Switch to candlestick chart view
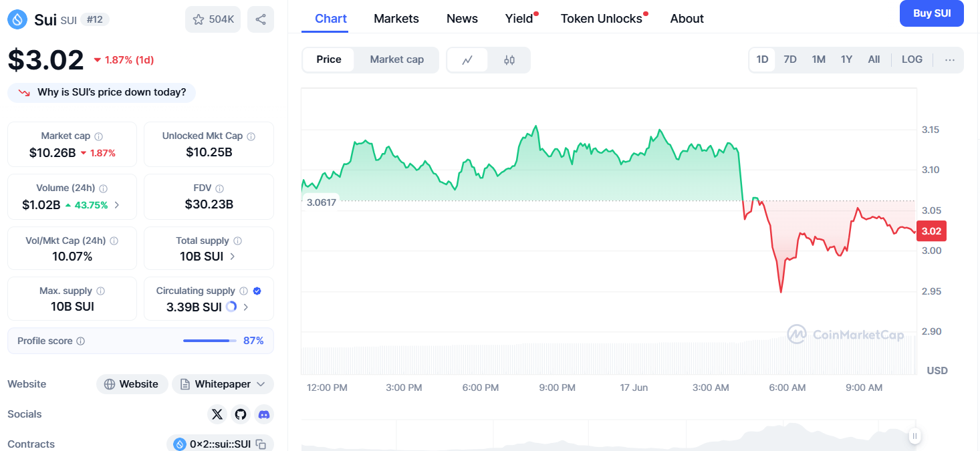The width and height of the screenshot is (980, 451). tap(509, 60)
